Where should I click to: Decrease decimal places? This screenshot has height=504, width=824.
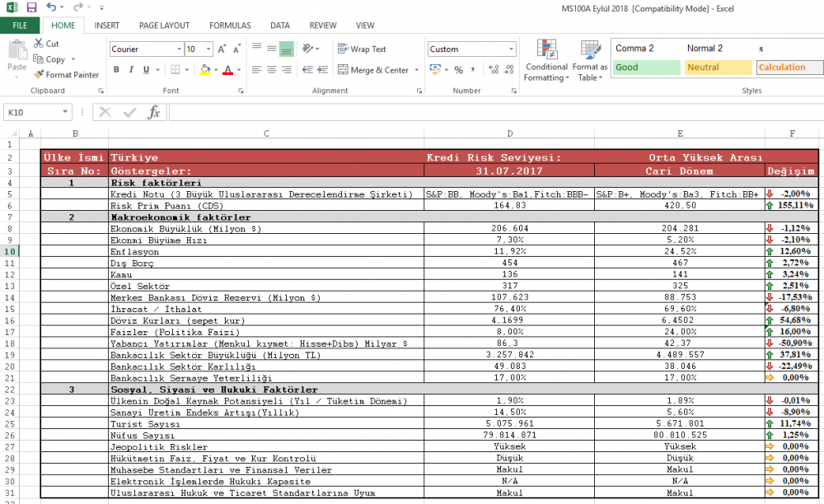pyautogui.click(x=508, y=70)
